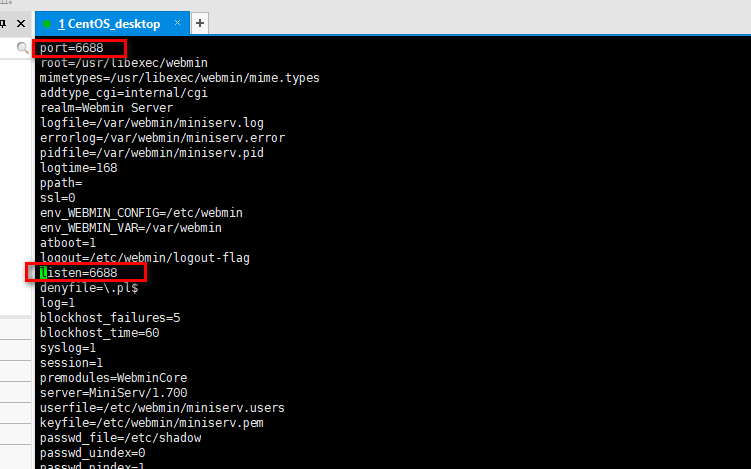The image size is (751, 469).
Task: Click the logtime=168 terminal line
Action: coord(79,168)
